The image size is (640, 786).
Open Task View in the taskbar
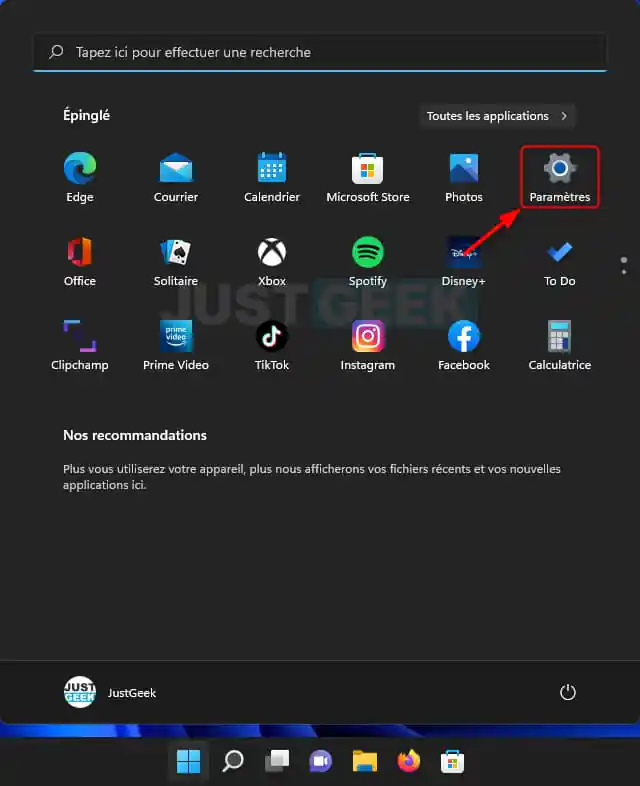(x=277, y=761)
